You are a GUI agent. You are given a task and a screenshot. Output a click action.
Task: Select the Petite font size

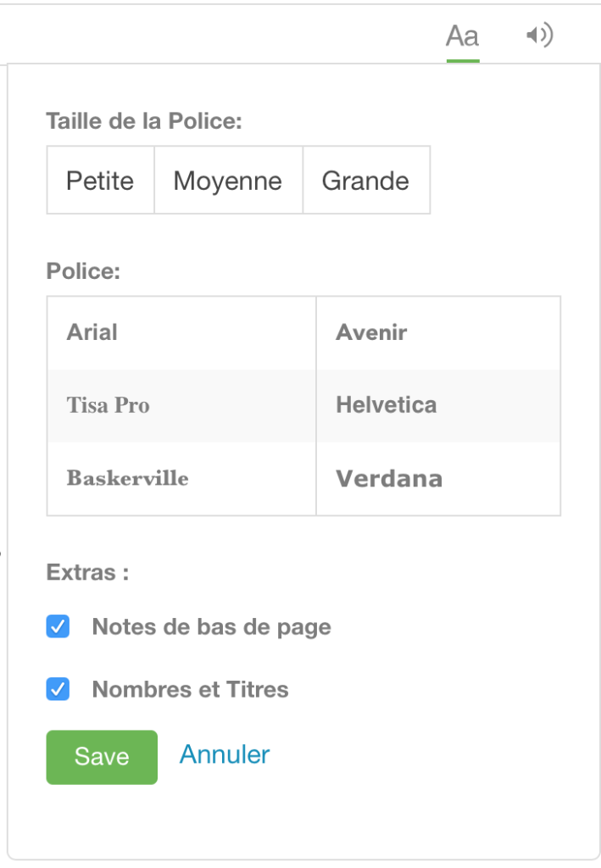(x=99, y=180)
